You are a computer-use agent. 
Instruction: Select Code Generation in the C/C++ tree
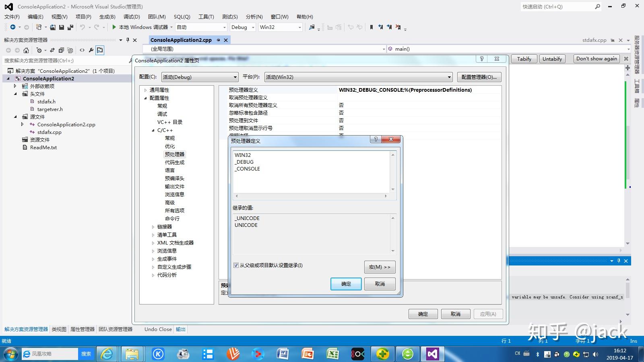pyautogui.click(x=174, y=162)
